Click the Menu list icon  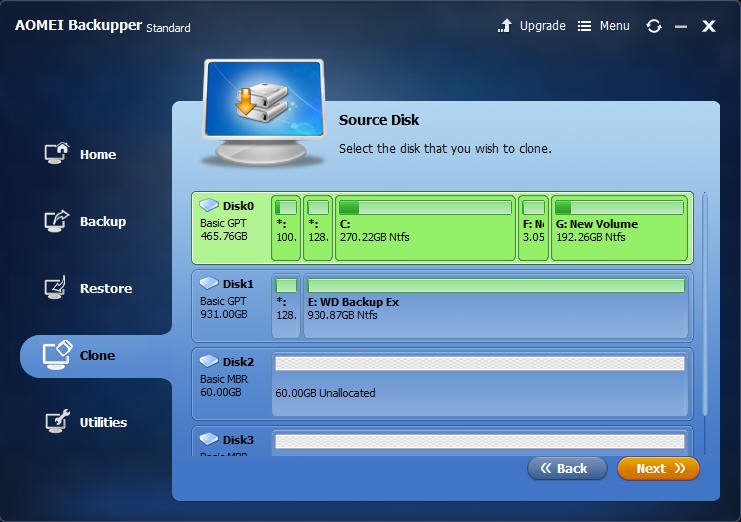click(x=585, y=26)
